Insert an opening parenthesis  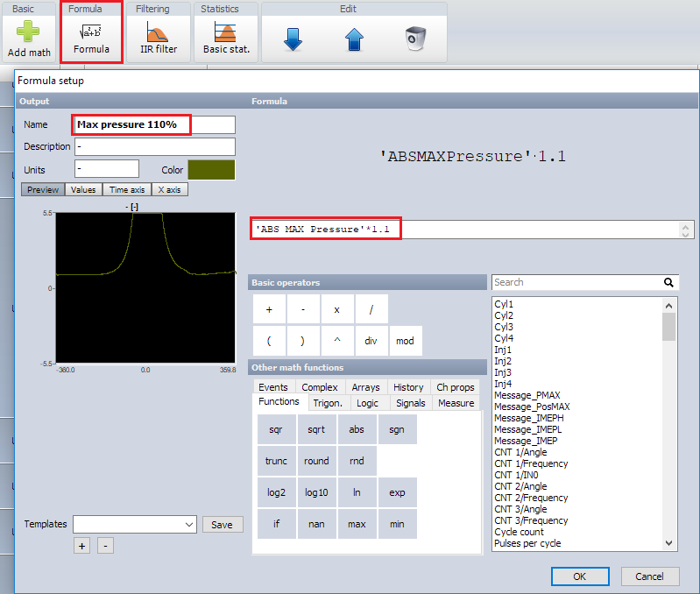click(269, 341)
